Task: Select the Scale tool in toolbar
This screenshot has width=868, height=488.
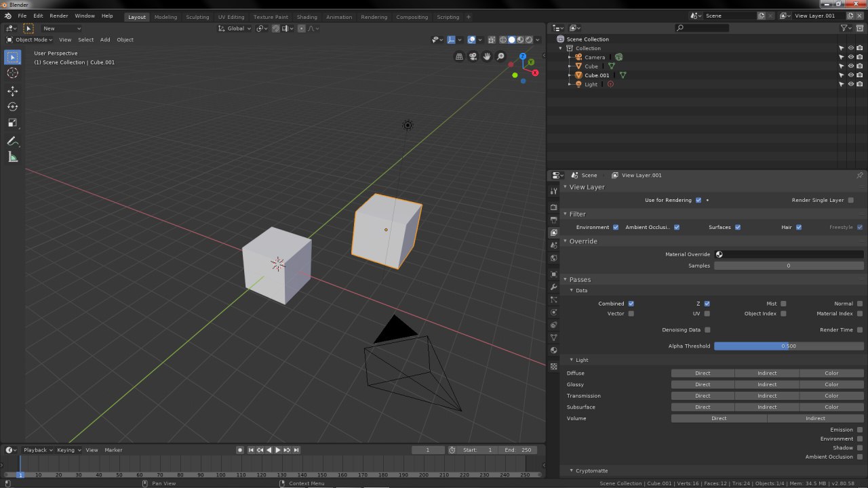Action: click(x=12, y=123)
